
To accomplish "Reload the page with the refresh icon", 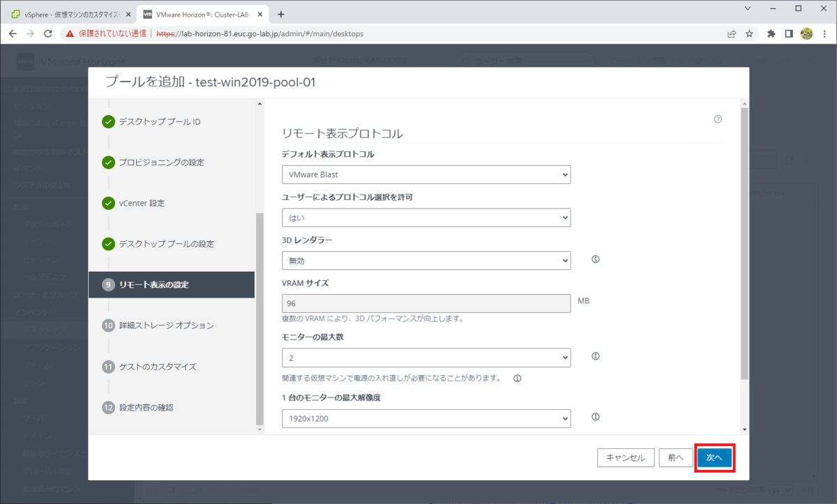I will tap(48, 33).
